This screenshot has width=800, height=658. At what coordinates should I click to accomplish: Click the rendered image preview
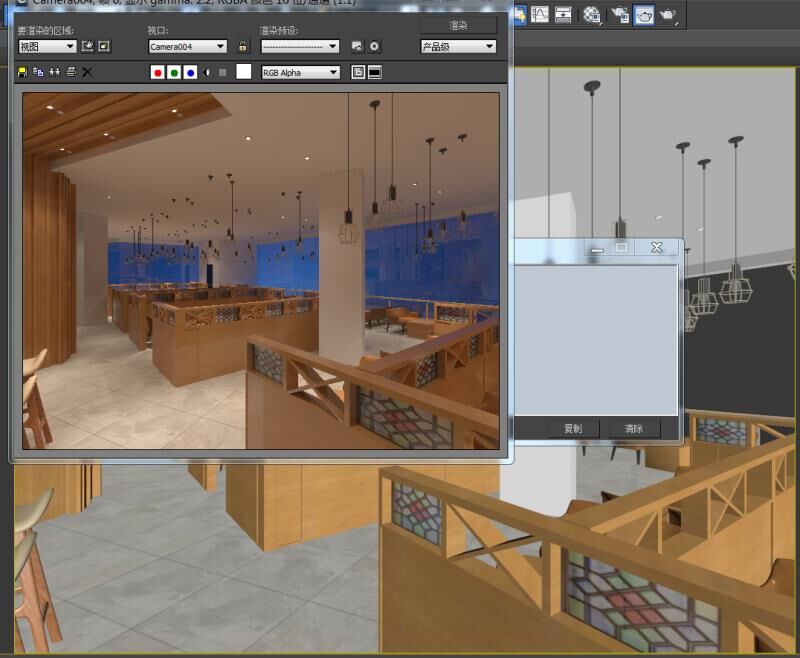click(x=261, y=271)
